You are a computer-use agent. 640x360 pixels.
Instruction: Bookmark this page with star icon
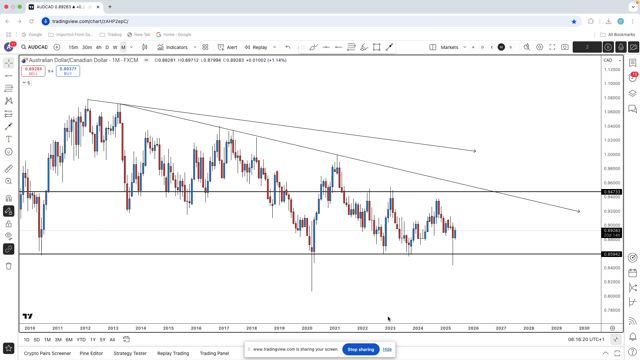tap(574, 21)
